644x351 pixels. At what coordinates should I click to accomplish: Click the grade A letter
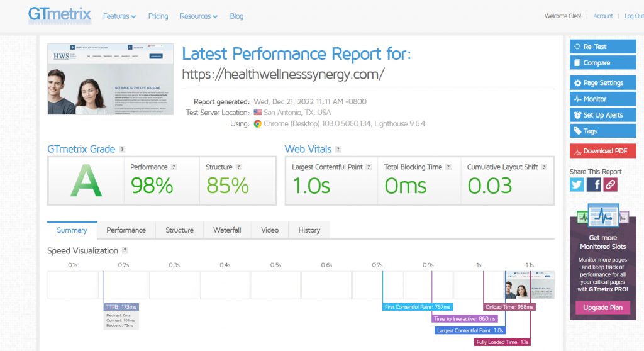pos(86,181)
